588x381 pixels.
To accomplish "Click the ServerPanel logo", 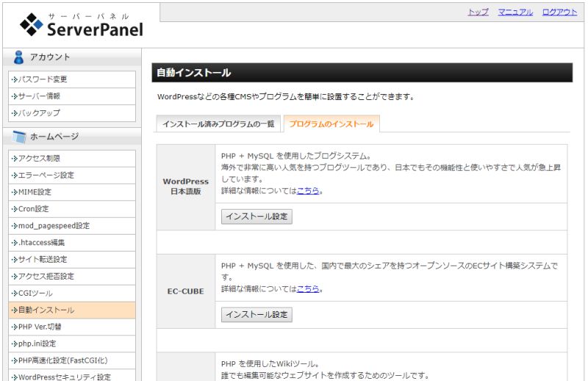I will click(x=82, y=25).
